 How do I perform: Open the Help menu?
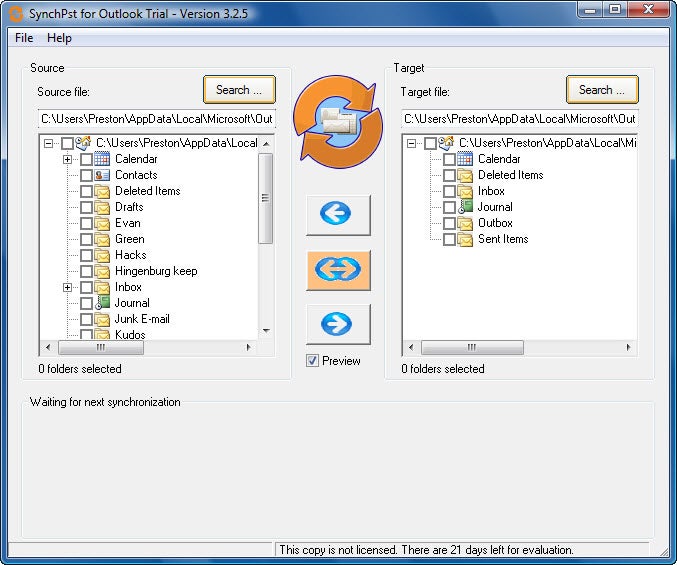pos(60,38)
